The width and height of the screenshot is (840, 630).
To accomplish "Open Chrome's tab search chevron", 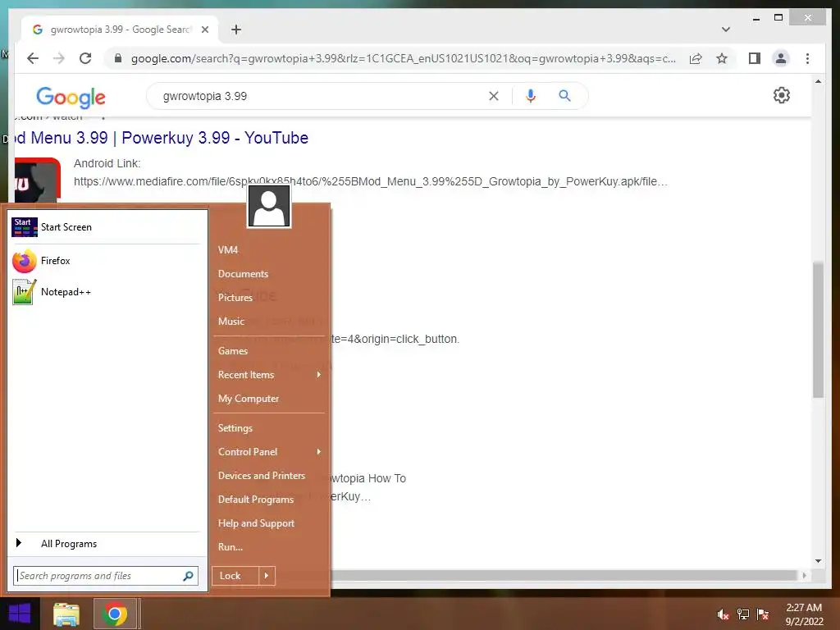I will point(725,30).
